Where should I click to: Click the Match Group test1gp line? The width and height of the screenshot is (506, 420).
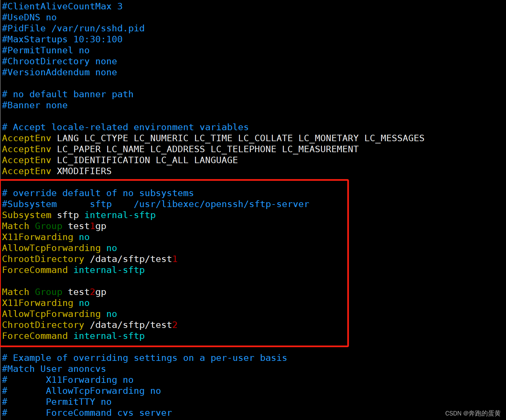click(x=54, y=226)
